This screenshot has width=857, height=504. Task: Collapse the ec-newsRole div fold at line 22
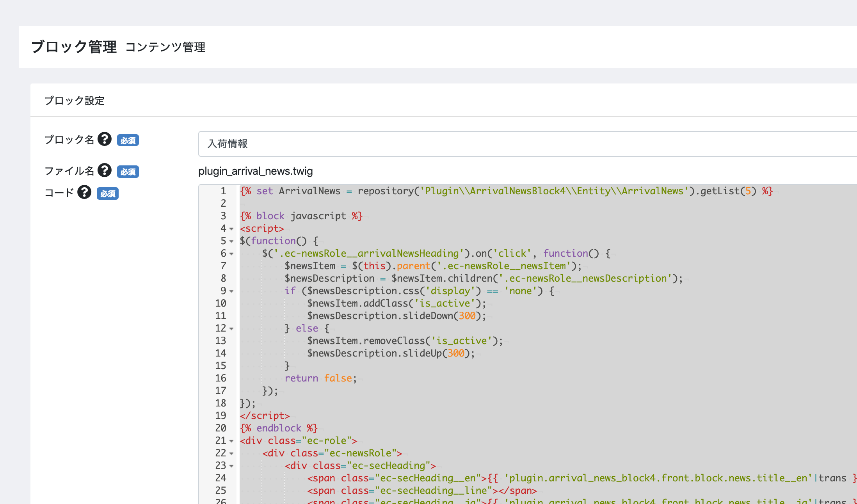231,454
